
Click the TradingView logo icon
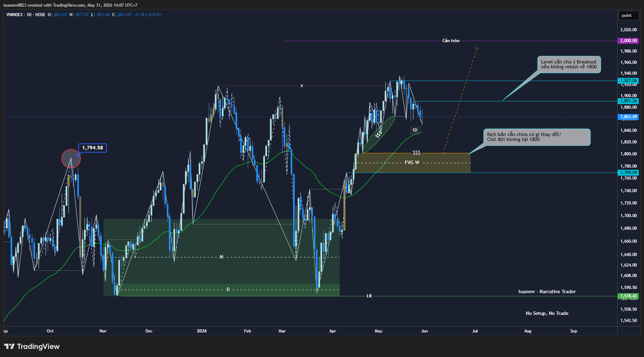pyautogui.click(x=9, y=346)
